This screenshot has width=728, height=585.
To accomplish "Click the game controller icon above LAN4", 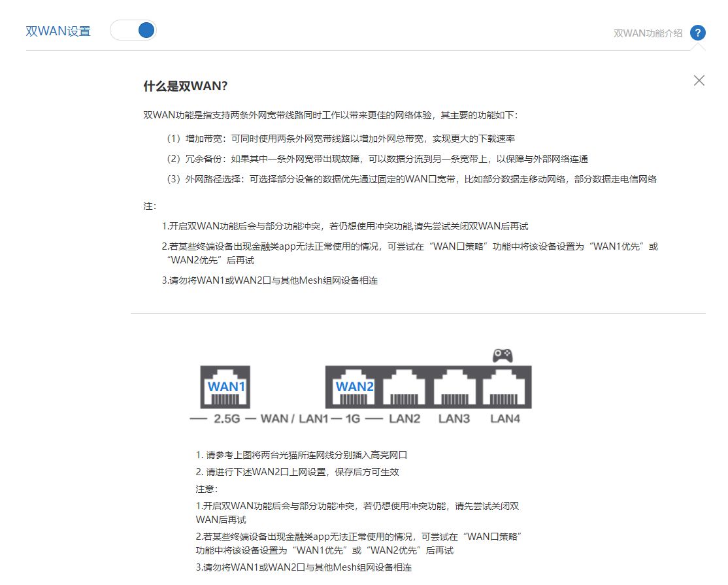I will (503, 356).
